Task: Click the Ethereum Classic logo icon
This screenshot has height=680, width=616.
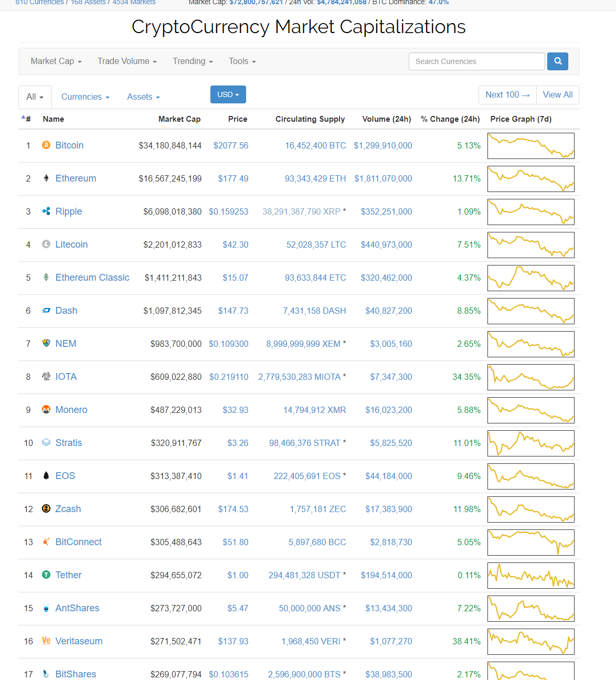Action: (x=46, y=277)
